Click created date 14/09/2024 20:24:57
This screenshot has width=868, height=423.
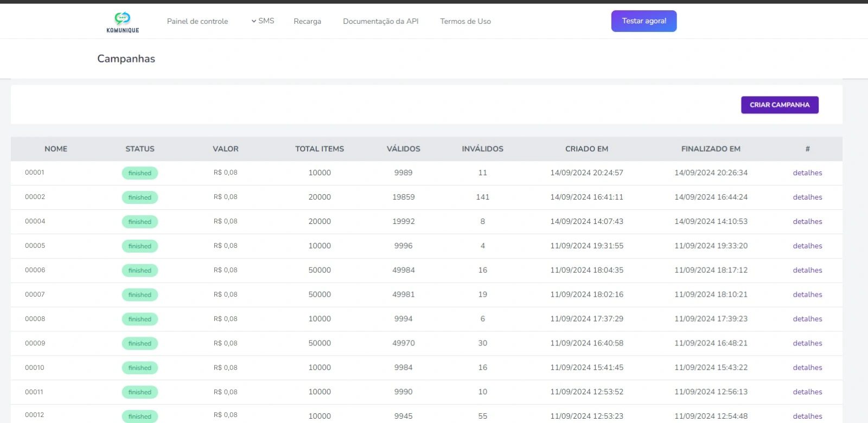click(x=587, y=172)
